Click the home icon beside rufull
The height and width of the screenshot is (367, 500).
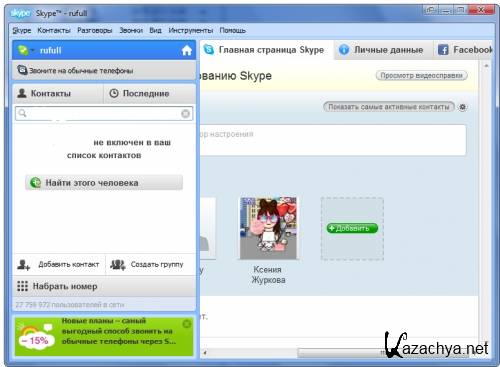pyautogui.click(x=187, y=50)
